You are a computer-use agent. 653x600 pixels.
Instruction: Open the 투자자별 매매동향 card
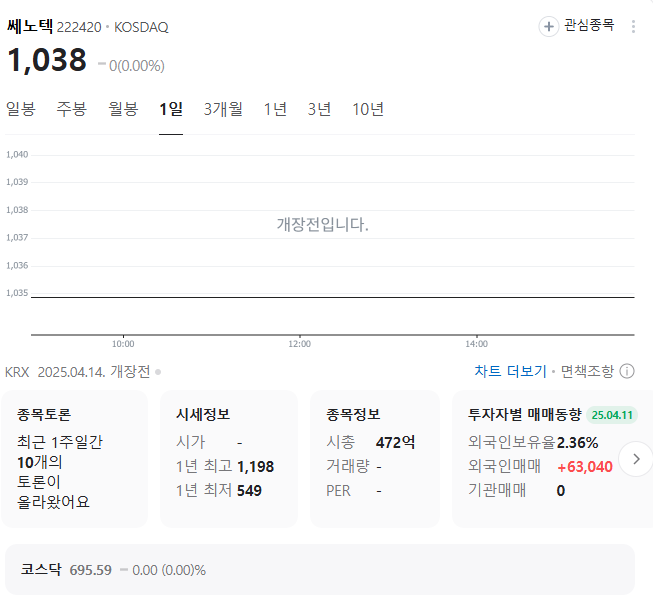(x=552, y=459)
